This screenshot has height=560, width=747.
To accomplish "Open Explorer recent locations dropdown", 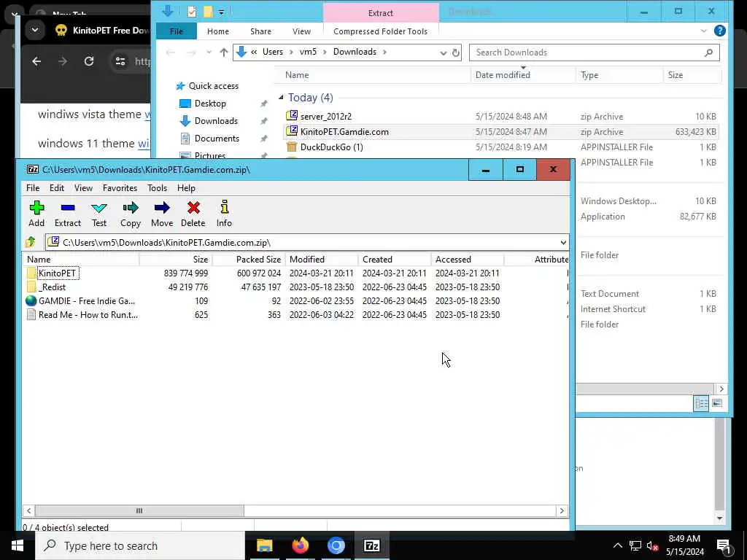I will tap(209, 52).
